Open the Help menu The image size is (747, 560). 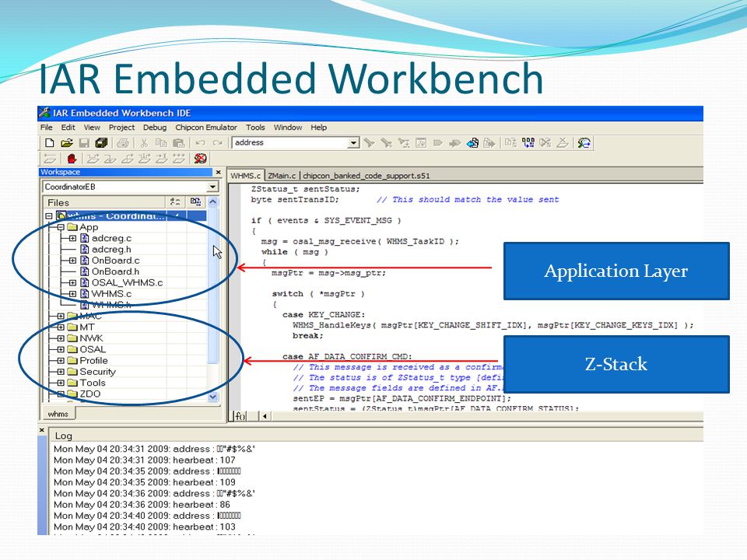[319, 128]
